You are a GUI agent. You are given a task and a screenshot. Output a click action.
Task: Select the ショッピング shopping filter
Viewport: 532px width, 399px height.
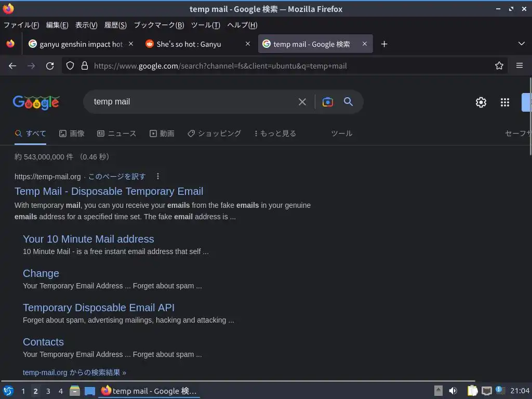pyautogui.click(x=214, y=134)
